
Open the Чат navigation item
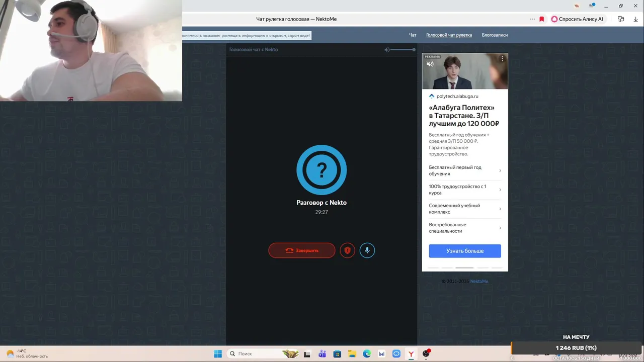tap(413, 35)
